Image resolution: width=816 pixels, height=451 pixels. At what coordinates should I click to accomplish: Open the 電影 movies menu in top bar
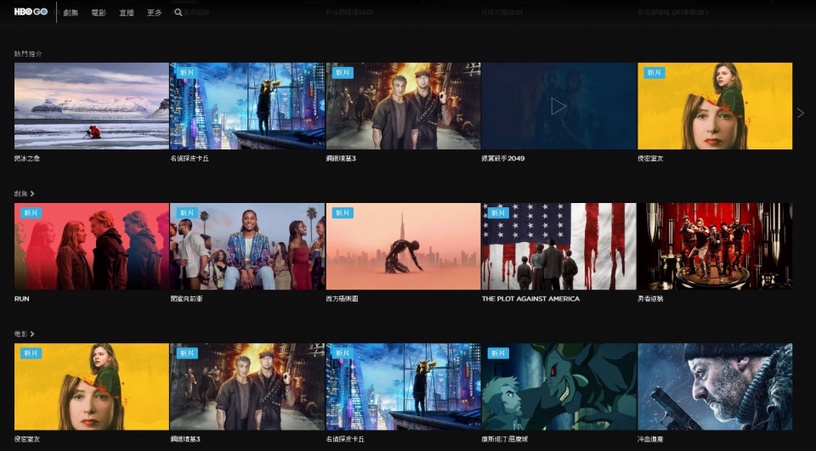pyautogui.click(x=98, y=12)
